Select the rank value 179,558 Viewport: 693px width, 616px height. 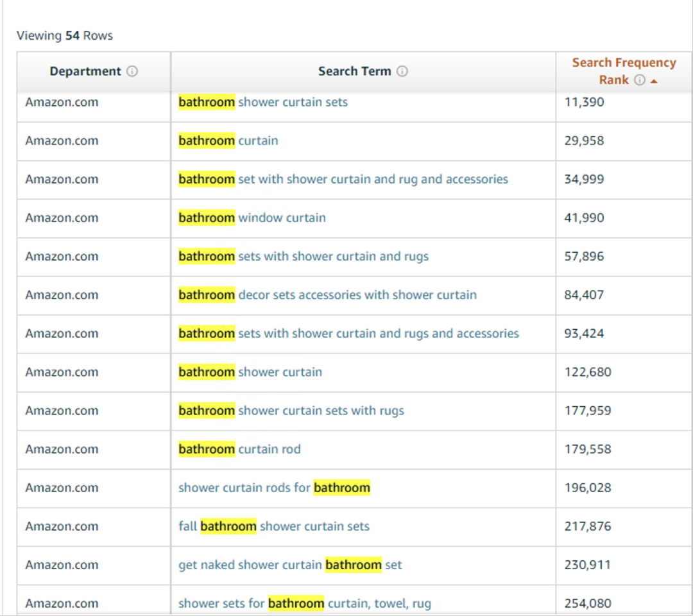point(588,449)
